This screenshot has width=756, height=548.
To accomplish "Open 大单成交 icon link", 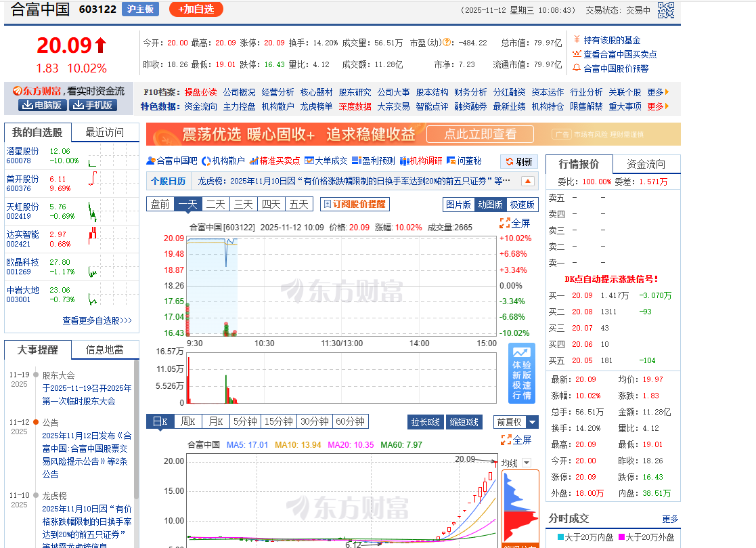I will point(326,161).
